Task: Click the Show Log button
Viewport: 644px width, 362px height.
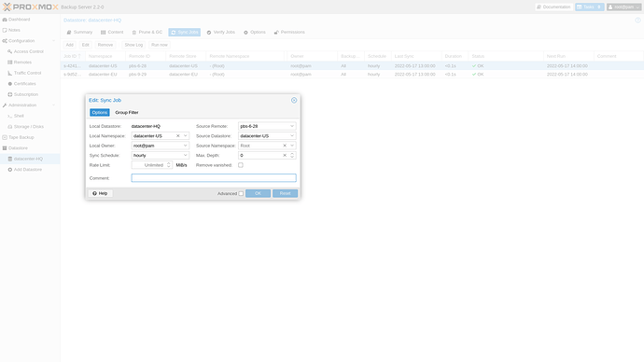Action: 133,45
